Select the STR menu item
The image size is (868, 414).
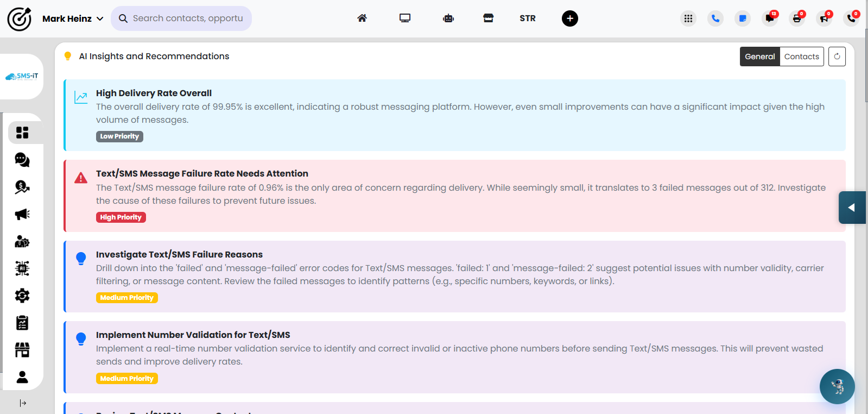[528, 18]
